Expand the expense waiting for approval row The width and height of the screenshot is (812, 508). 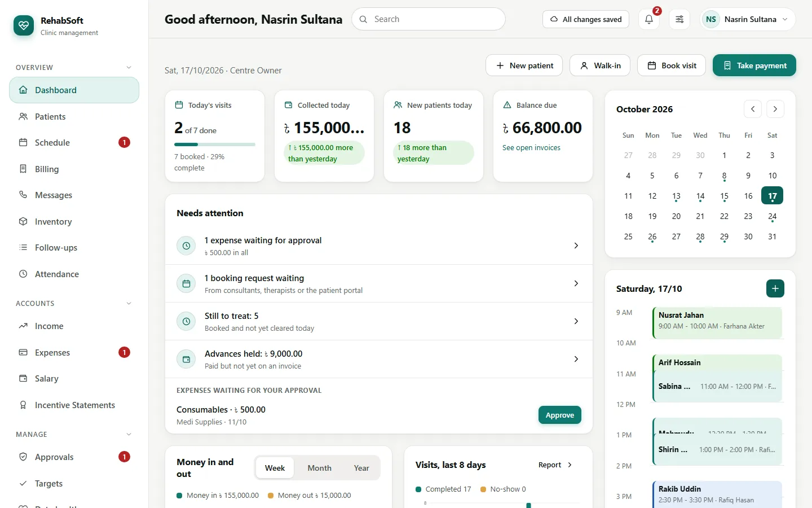[379, 246]
